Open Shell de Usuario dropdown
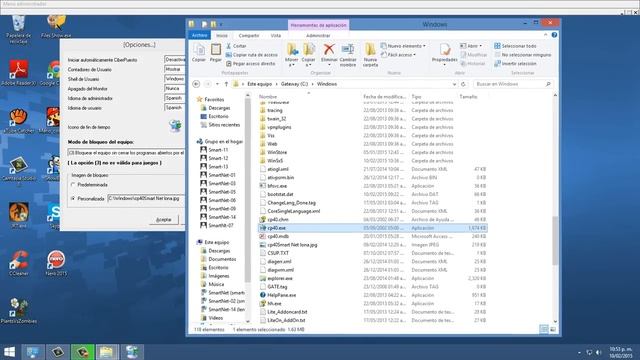The height and width of the screenshot is (360, 640). pos(174,79)
